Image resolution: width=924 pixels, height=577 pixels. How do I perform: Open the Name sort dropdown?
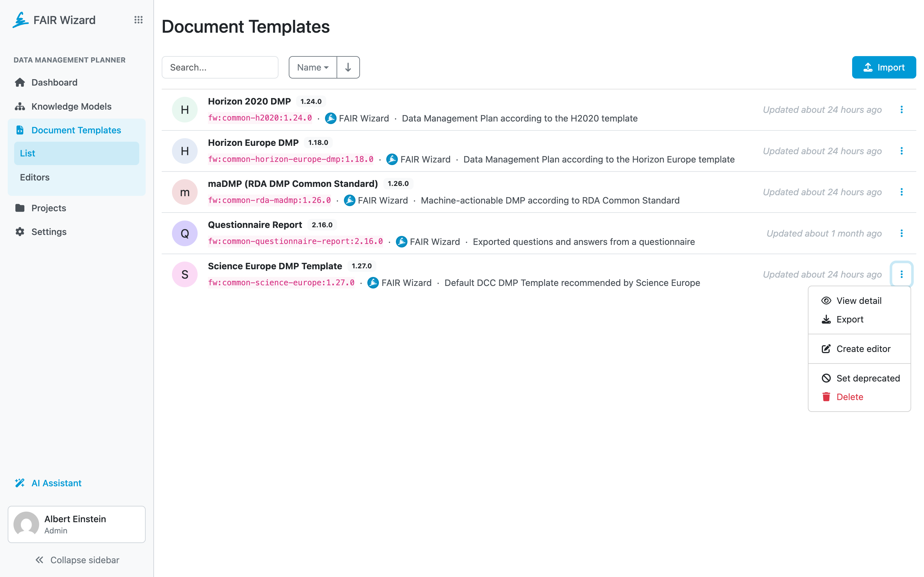pos(313,67)
